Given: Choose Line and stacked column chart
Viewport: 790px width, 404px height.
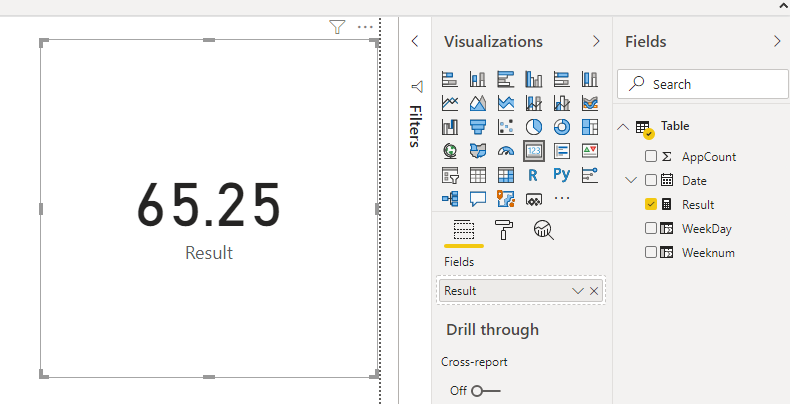Looking at the screenshot, I should tap(534, 103).
